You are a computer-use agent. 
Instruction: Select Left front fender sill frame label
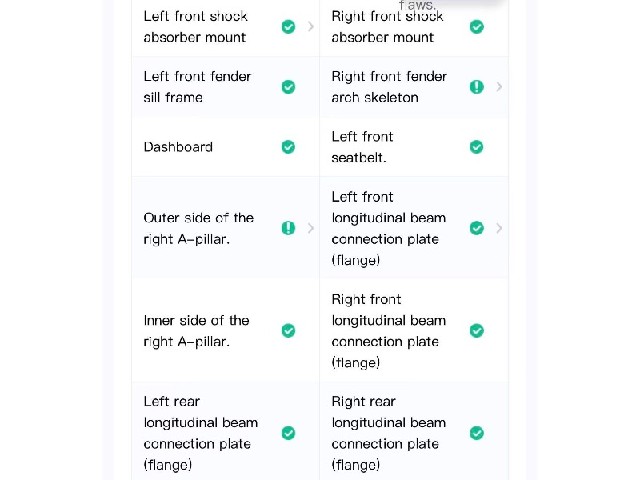pyautogui.click(x=197, y=87)
